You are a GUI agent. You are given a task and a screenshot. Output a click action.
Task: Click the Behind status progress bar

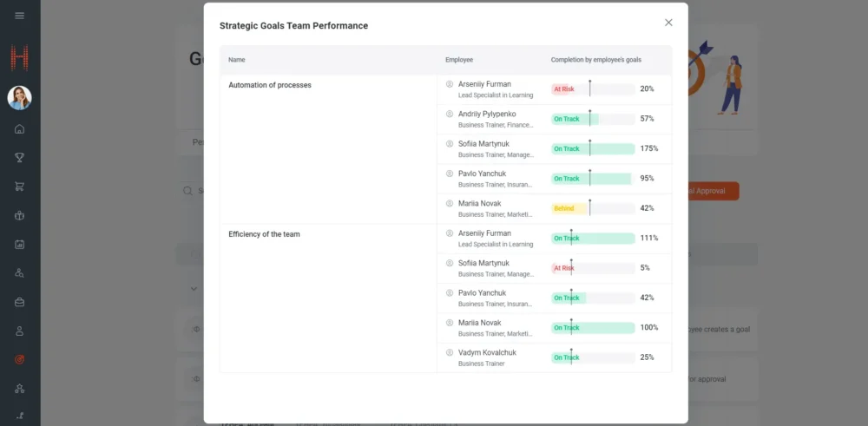593,208
